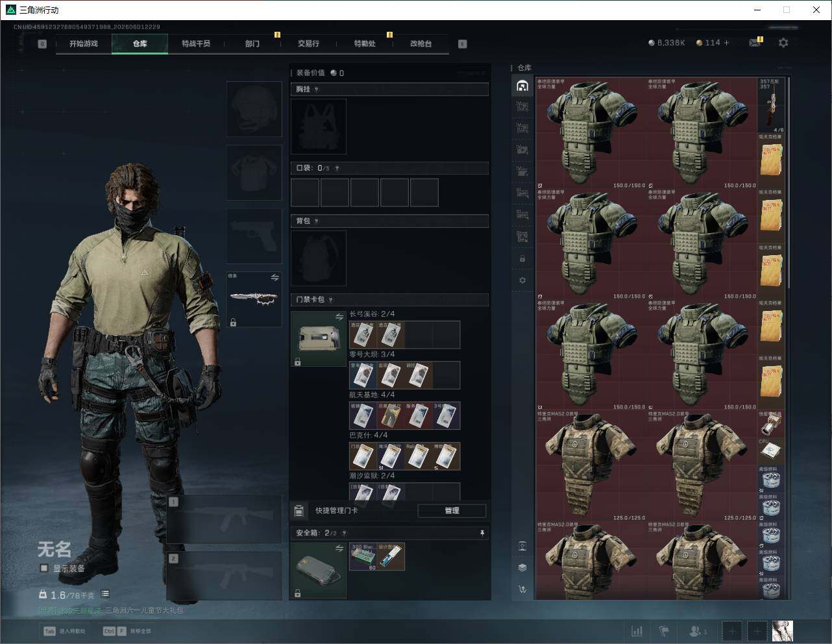
Task: Click the empty pistol slot
Action: (x=254, y=236)
